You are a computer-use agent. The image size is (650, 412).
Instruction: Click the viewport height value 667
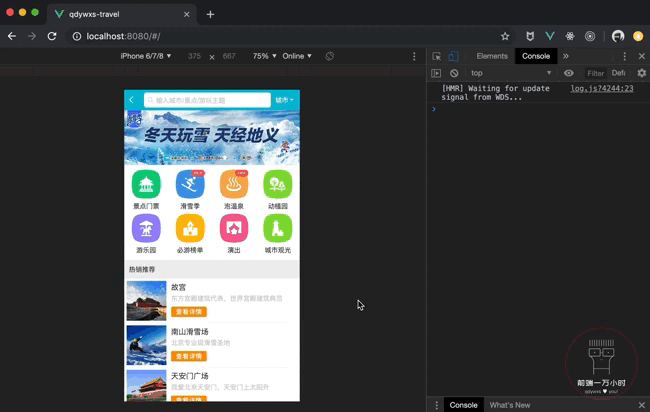coord(229,56)
